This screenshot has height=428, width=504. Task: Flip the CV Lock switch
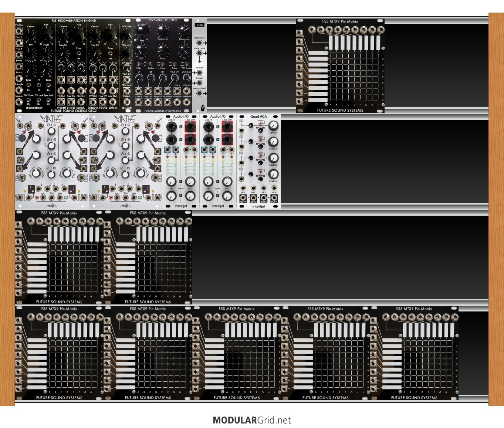39,100
